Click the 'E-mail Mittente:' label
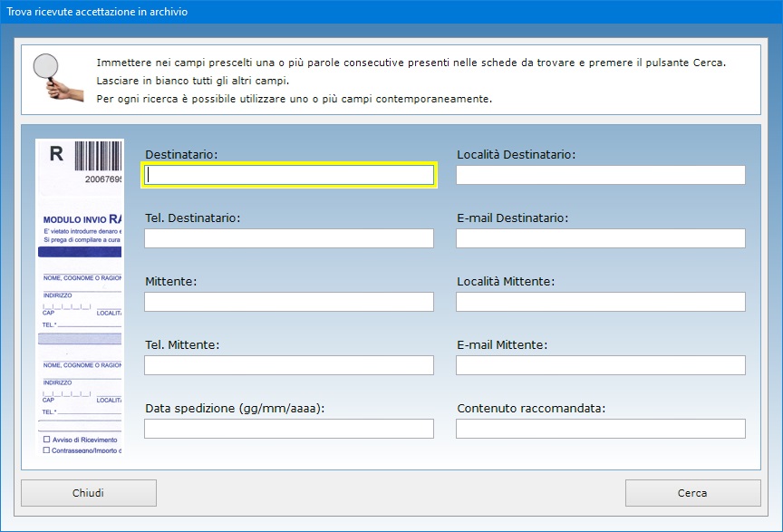This screenshot has height=532, width=783. tap(502, 344)
